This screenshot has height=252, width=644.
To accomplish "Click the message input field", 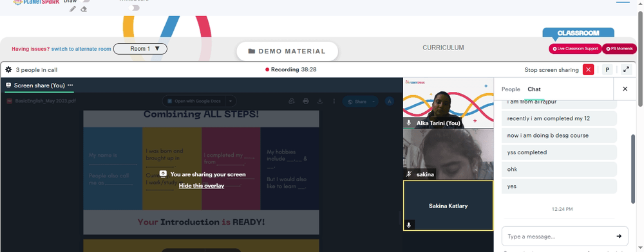I will 558,237.
